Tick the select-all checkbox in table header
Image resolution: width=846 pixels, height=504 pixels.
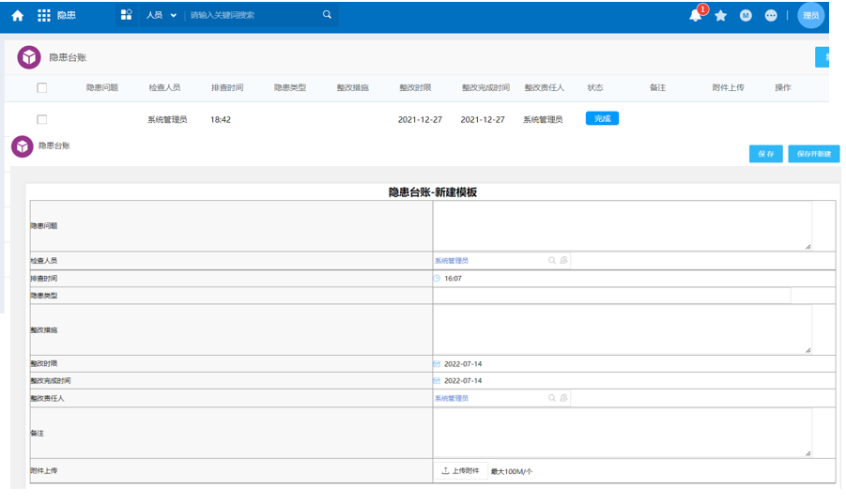(41, 88)
